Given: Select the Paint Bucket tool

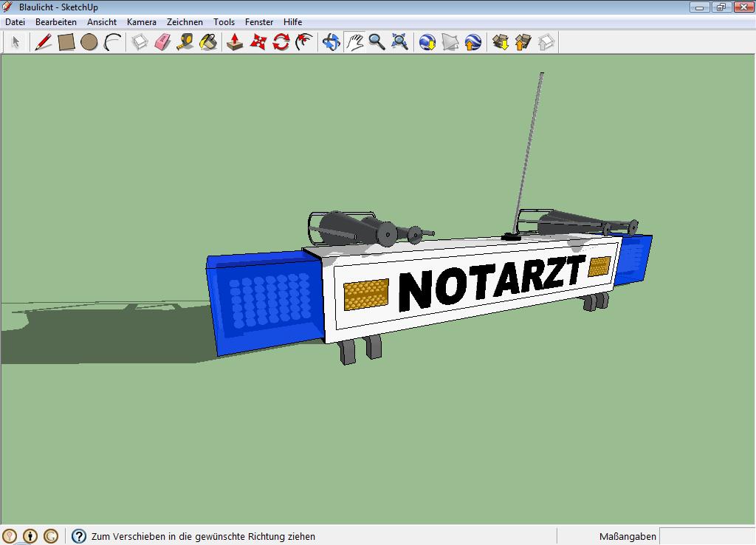Looking at the screenshot, I should tap(208, 42).
